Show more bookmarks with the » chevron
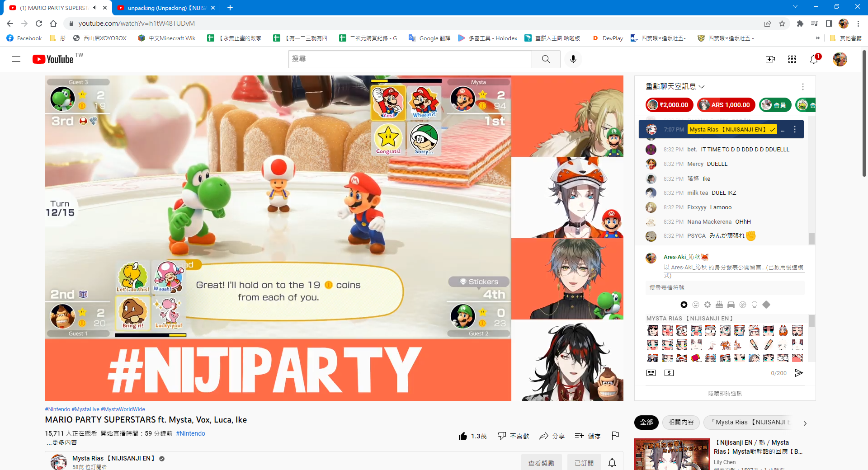Screen dimensions: 868x470 (817, 38)
